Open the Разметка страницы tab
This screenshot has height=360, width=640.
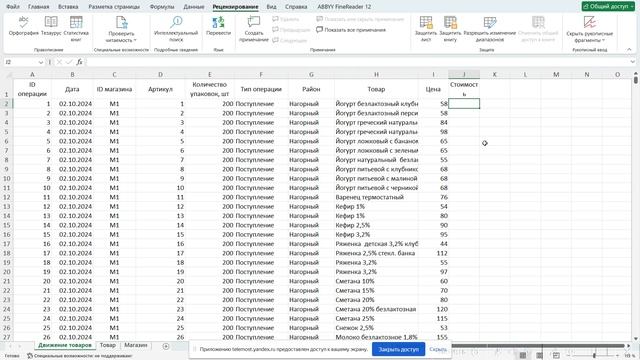point(114,7)
